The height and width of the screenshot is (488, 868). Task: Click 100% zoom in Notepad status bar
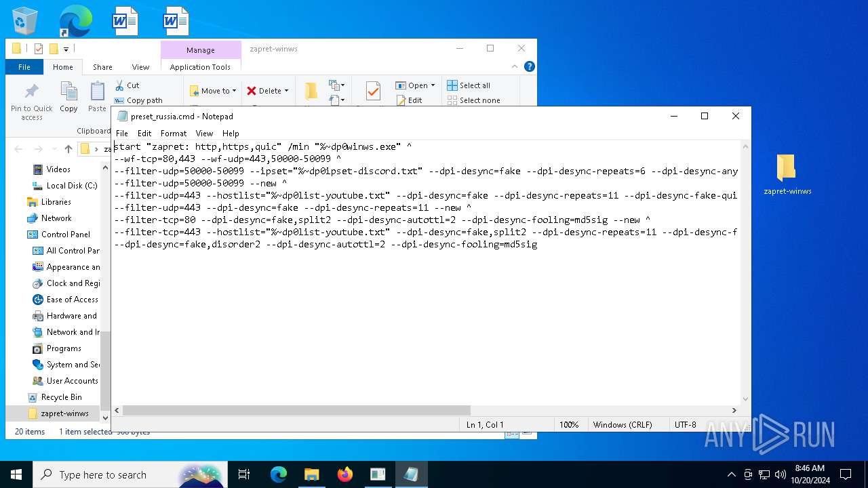tap(568, 425)
